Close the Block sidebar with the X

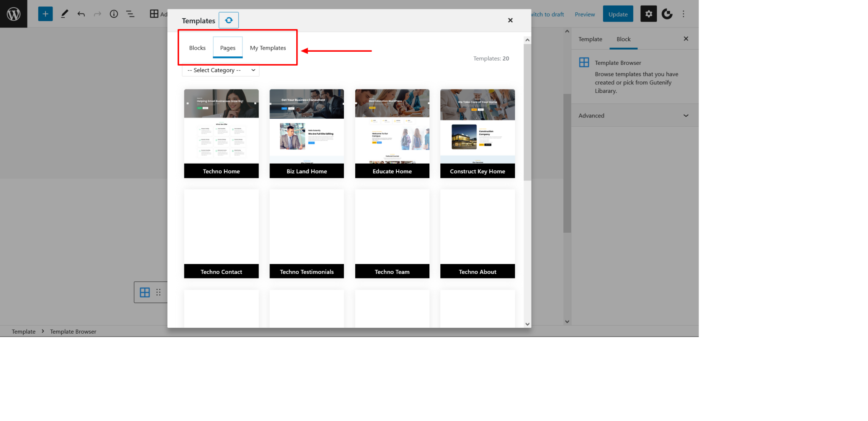(x=685, y=39)
